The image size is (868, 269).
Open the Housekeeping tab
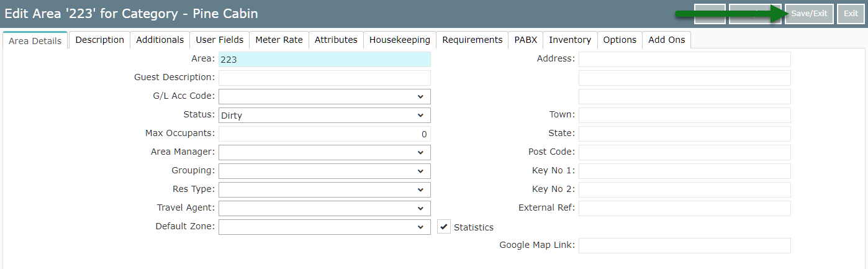(x=399, y=40)
